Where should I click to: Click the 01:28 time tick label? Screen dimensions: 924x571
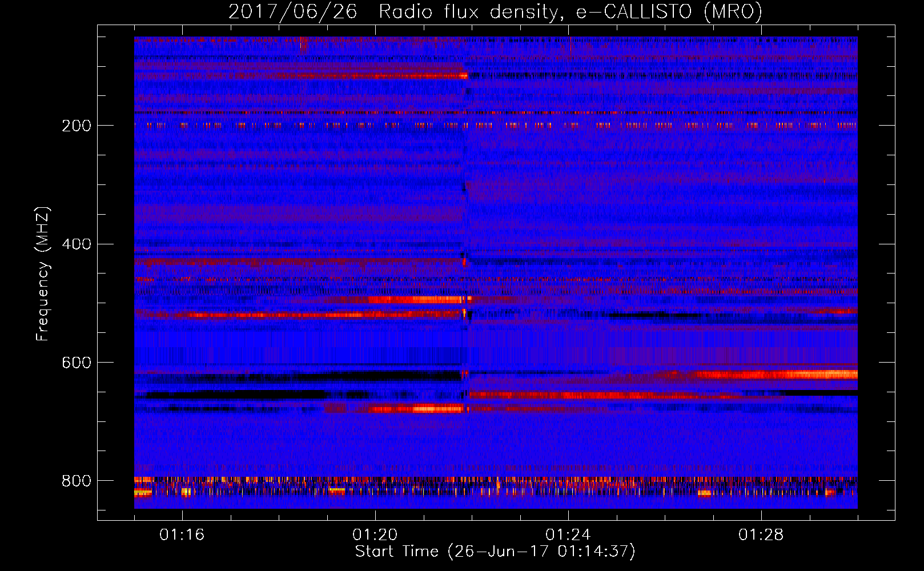tap(761, 534)
